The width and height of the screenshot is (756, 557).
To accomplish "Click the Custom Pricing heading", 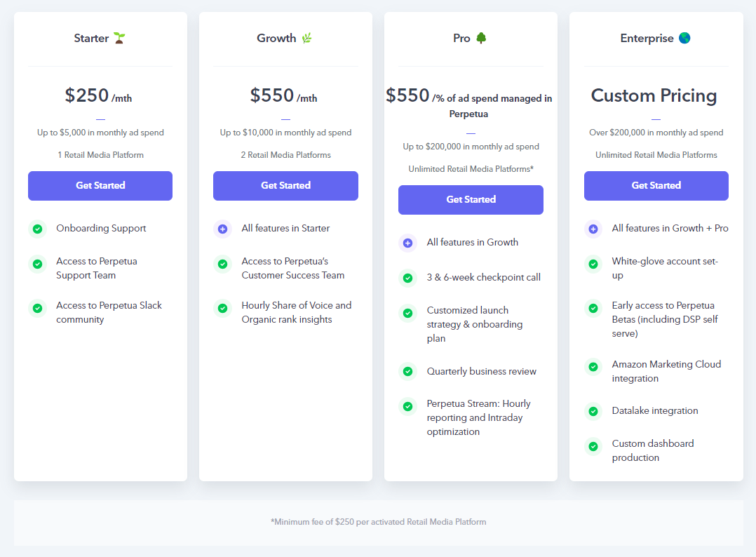I will pos(654,95).
